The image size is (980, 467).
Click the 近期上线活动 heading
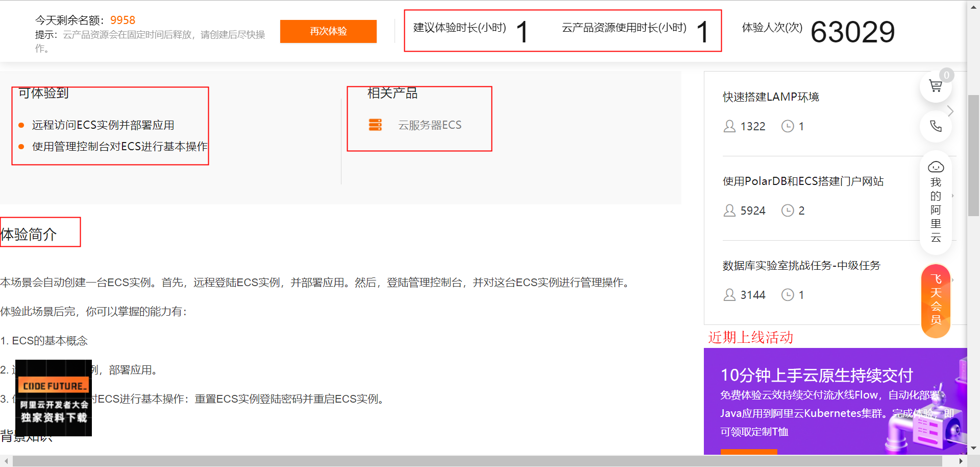click(x=750, y=337)
